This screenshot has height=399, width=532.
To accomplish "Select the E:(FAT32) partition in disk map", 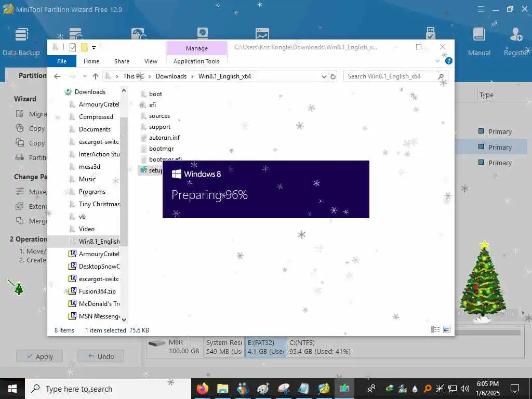I will (265, 347).
